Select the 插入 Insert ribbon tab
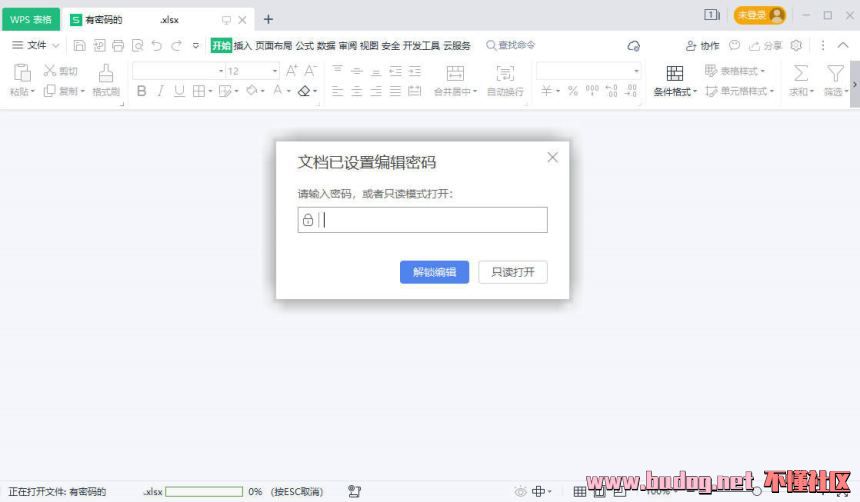Viewport: 860px width, 502px height. coord(242,46)
